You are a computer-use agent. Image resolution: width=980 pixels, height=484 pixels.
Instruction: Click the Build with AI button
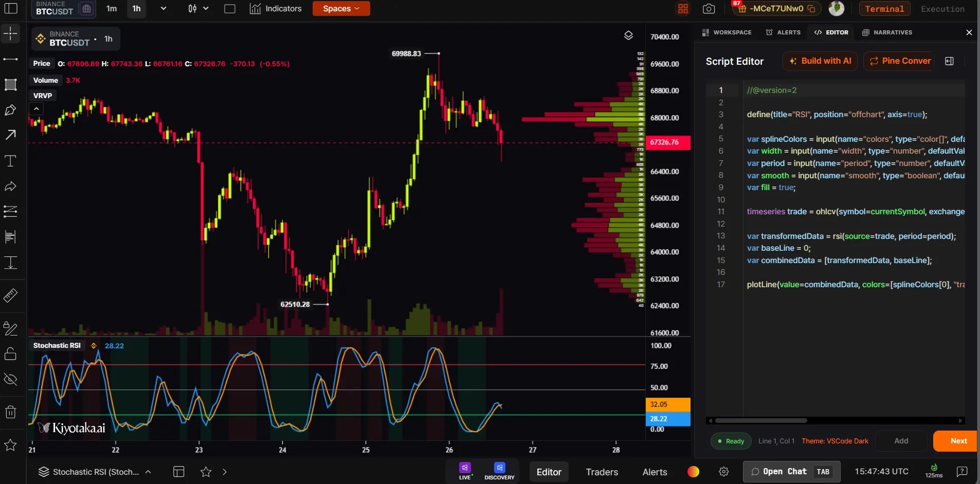click(x=820, y=61)
